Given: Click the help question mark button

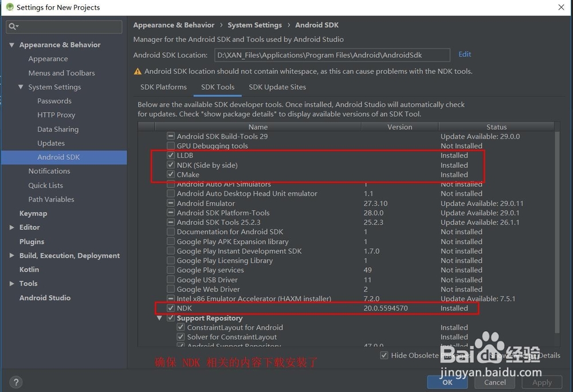Looking at the screenshot, I should [x=15, y=382].
